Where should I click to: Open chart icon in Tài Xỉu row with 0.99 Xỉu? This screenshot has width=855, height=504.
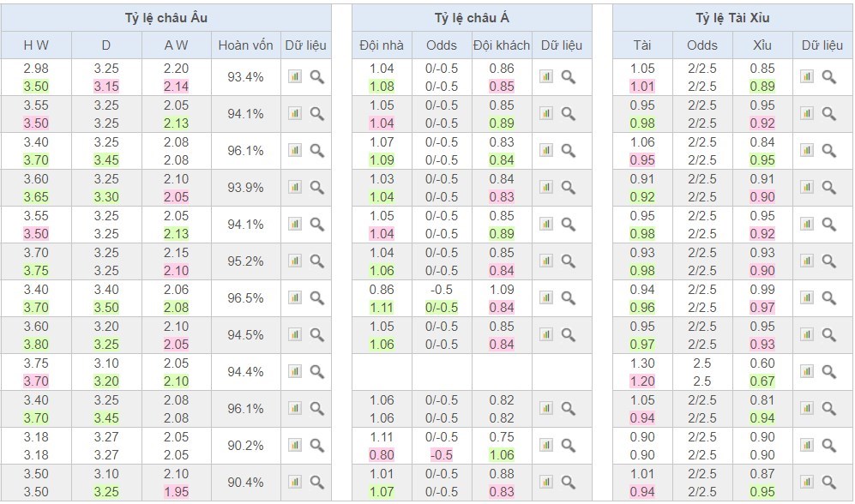(807, 297)
